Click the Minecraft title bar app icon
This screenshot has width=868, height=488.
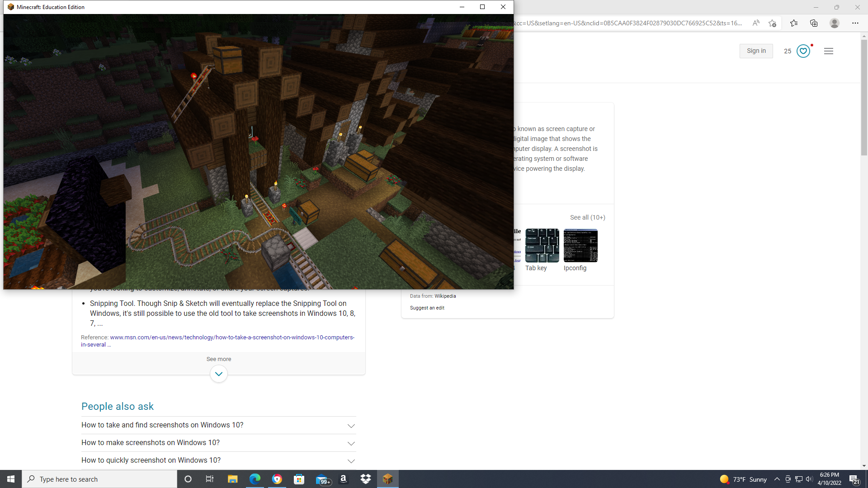point(11,7)
